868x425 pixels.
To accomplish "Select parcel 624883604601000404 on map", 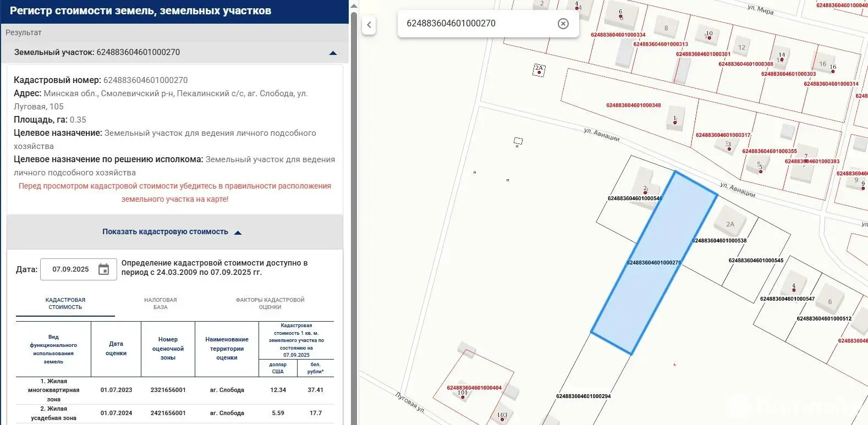I will [474, 388].
